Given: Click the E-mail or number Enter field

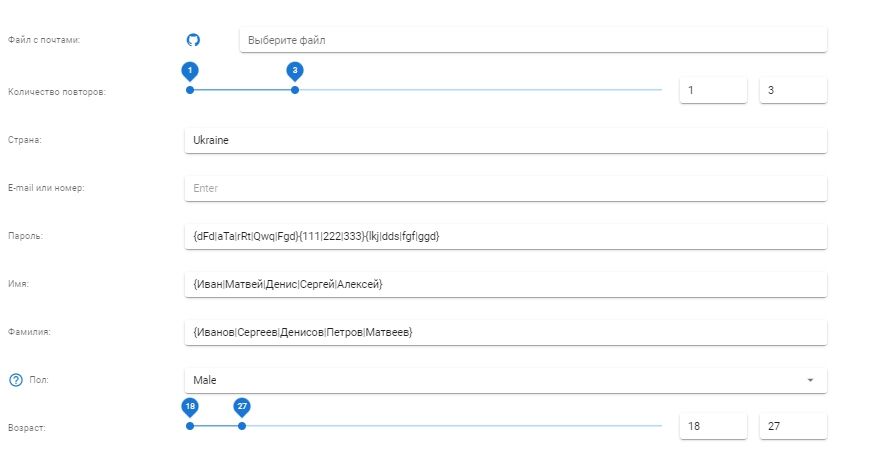Looking at the screenshot, I should pos(505,188).
